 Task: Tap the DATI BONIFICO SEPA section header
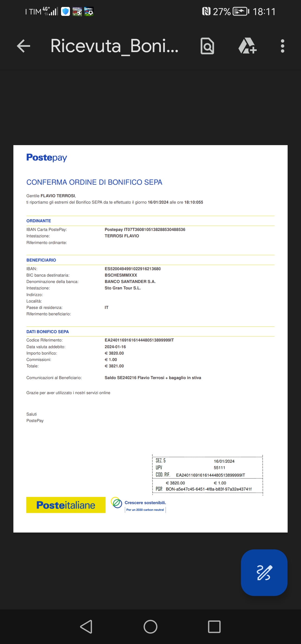[x=48, y=332]
